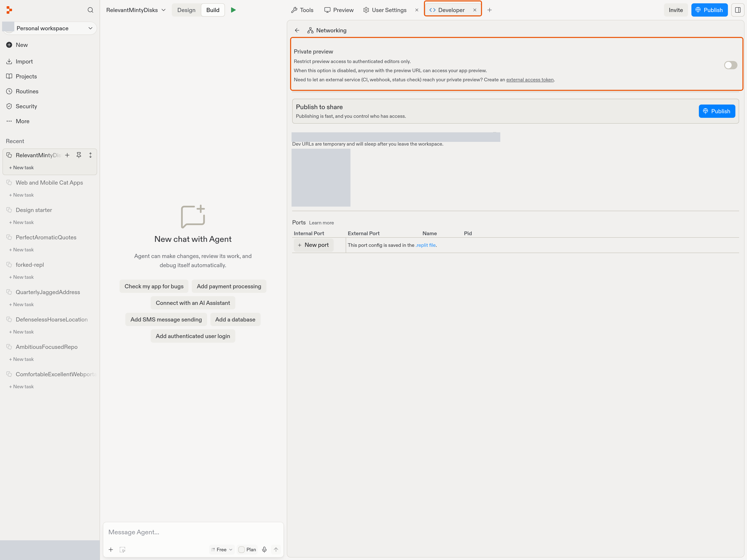This screenshot has height=560, width=747.
Task: Click the Invite button
Action: (x=676, y=10)
